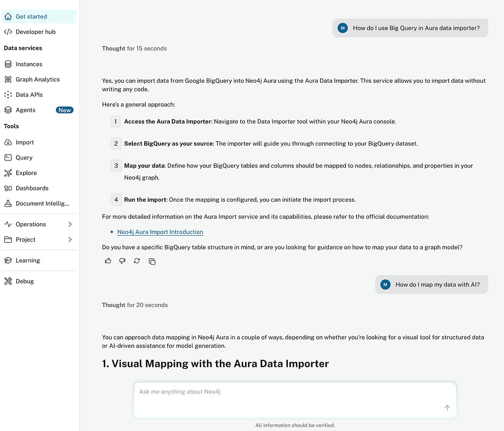Click the Document Intelligence flask icon
504x431 pixels.
(x=8, y=204)
